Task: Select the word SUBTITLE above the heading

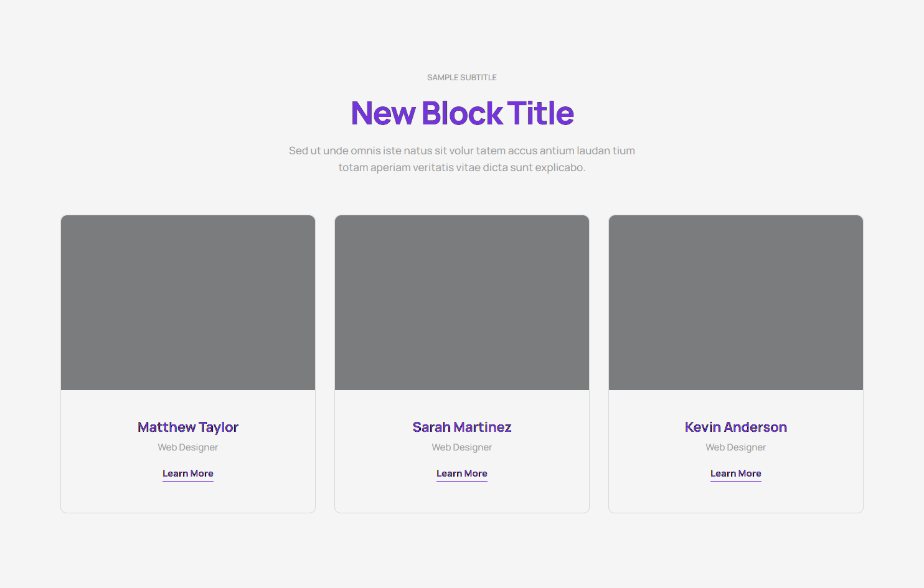Action: (479, 78)
